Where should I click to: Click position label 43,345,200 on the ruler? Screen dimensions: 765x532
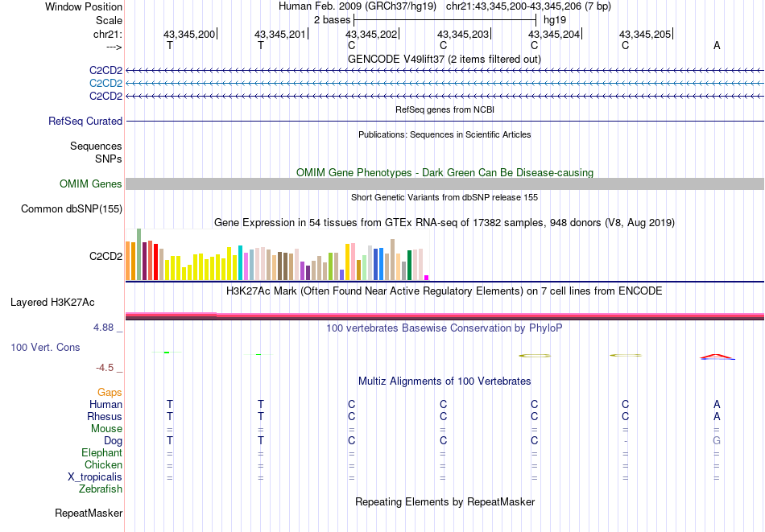pos(188,34)
